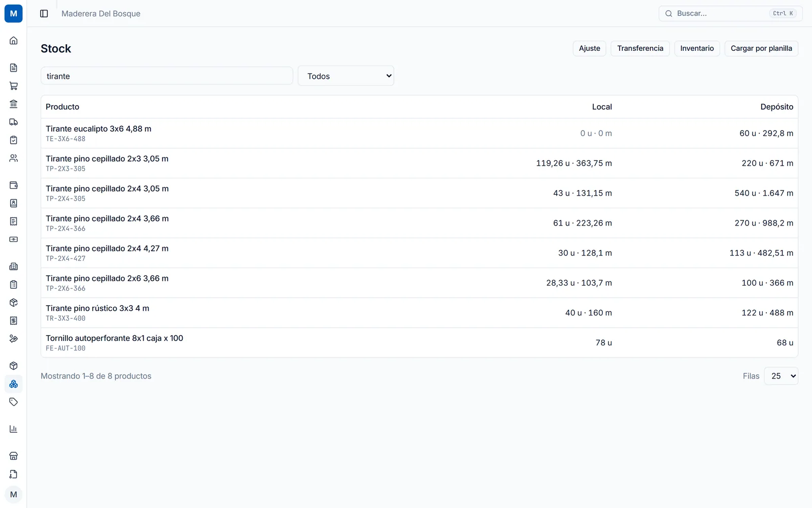
Task: Open the hand with coins icon
Action: pos(14,339)
